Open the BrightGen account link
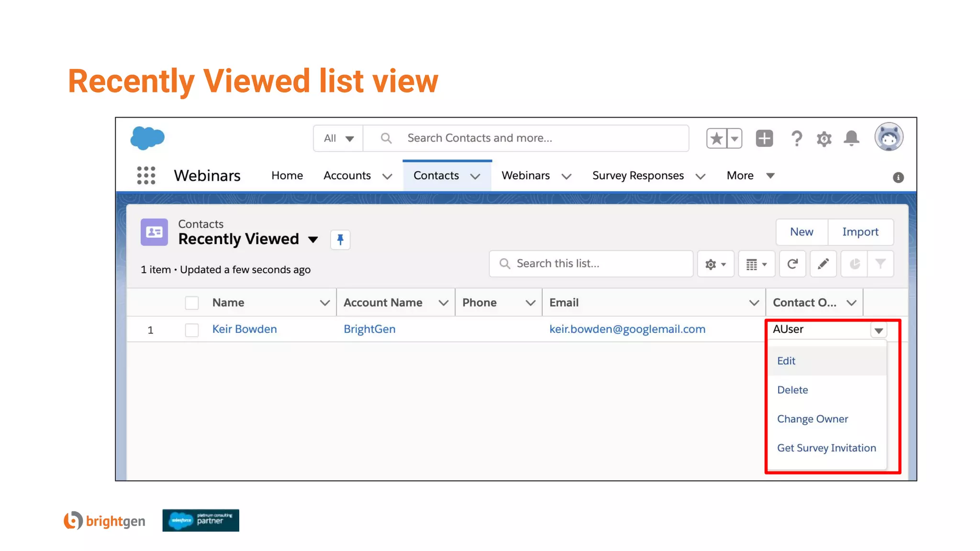980x551 pixels. pos(369,329)
